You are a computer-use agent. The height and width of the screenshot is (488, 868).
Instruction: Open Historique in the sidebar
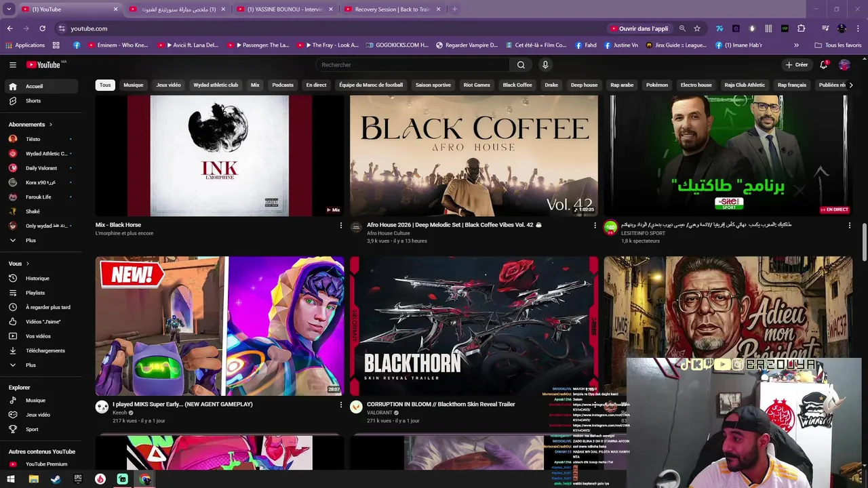tap(41, 279)
